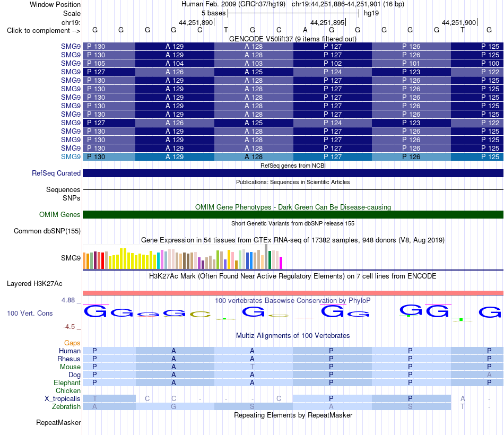Open the SMG9 GTEx expression bar chart
The height and width of the screenshot is (435, 504).
click(x=183, y=257)
